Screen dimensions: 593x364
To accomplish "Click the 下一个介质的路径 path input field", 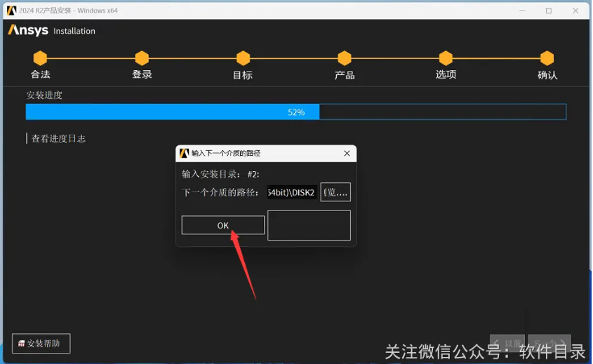I will pos(291,192).
